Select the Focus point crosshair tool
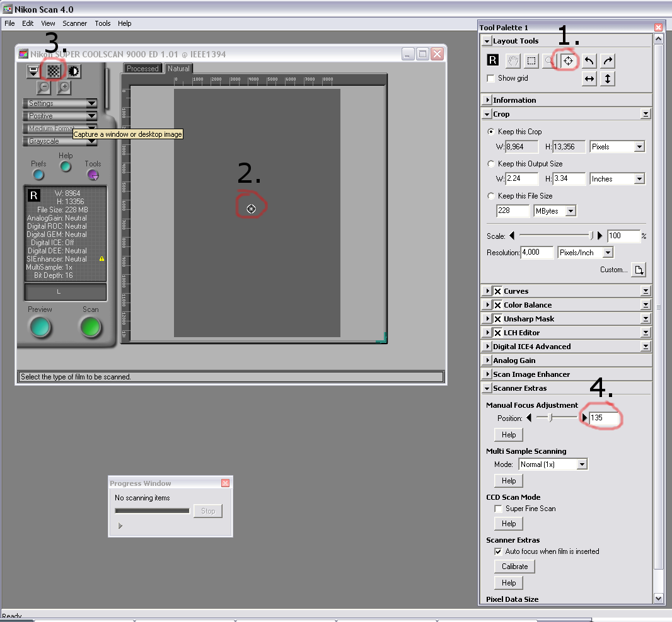 pos(568,61)
